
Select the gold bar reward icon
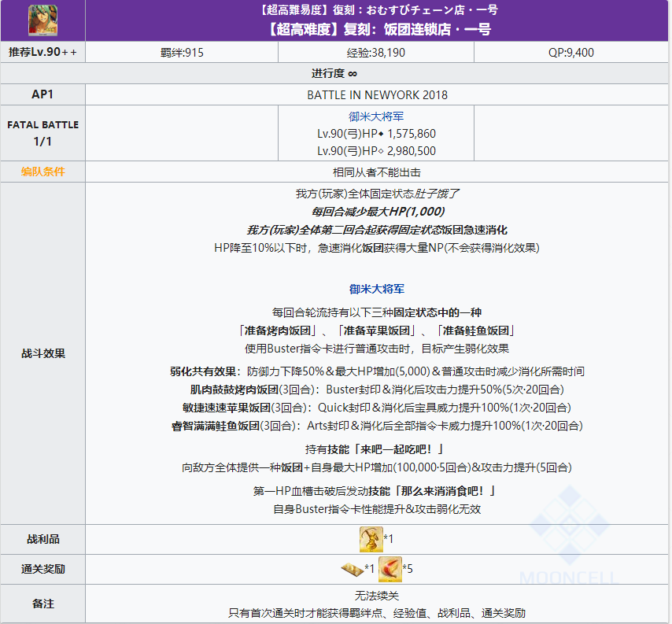[353, 569]
